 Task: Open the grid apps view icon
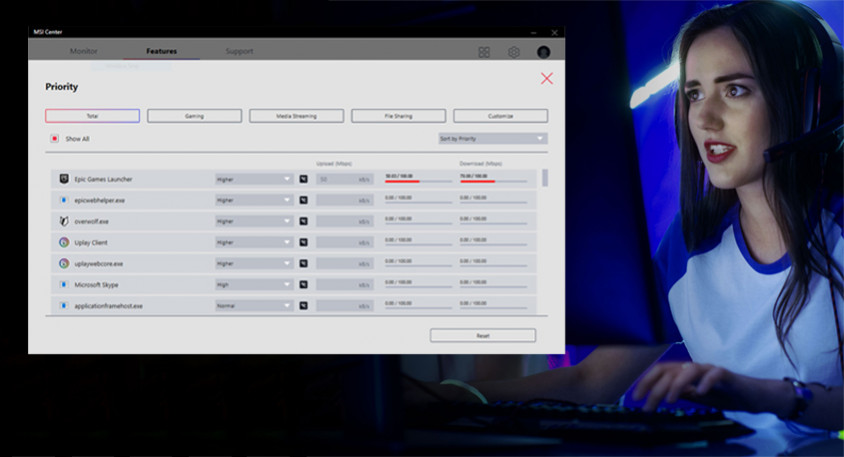[484, 52]
